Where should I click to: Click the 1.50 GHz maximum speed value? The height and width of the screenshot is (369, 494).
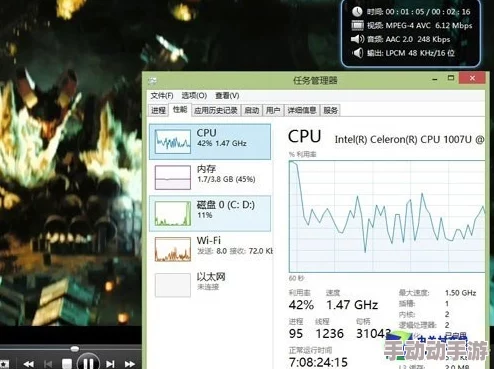pos(460,293)
